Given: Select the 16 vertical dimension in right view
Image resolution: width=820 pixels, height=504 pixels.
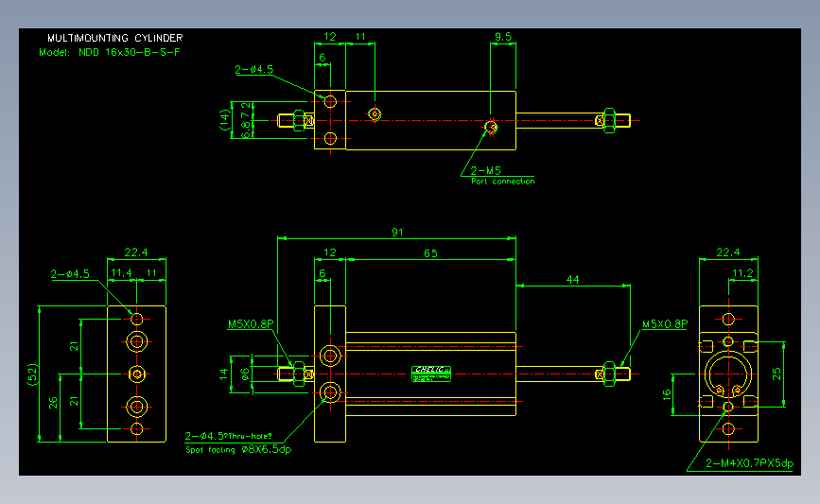Looking at the screenshot, I should [x=667, y=394].
